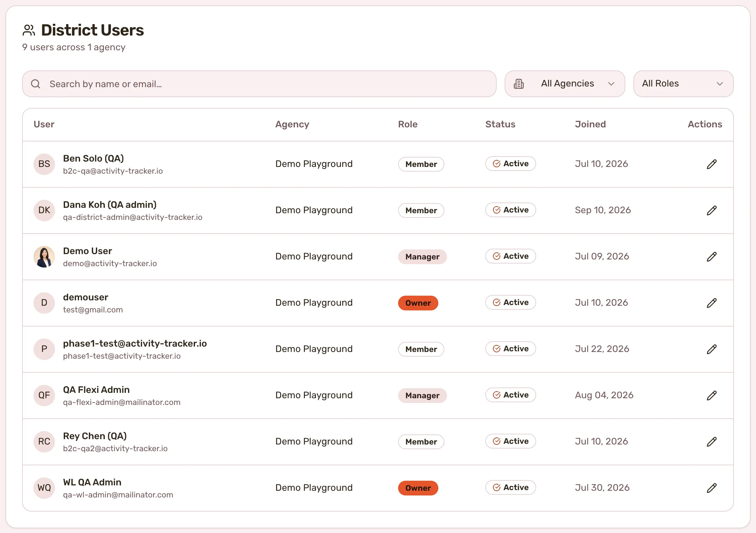Click the User column header

coord(44,124)
